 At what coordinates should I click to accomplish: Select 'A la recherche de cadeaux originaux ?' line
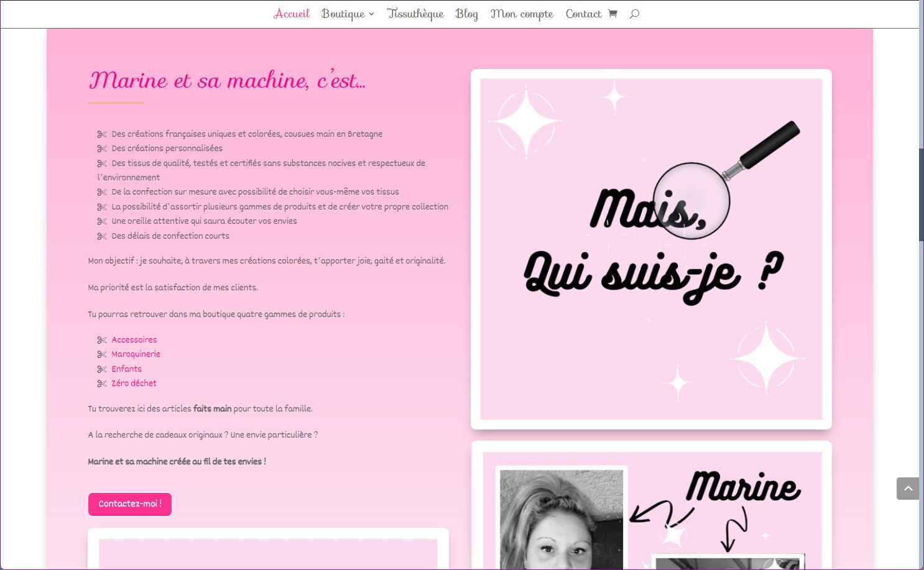click(203, 434)
